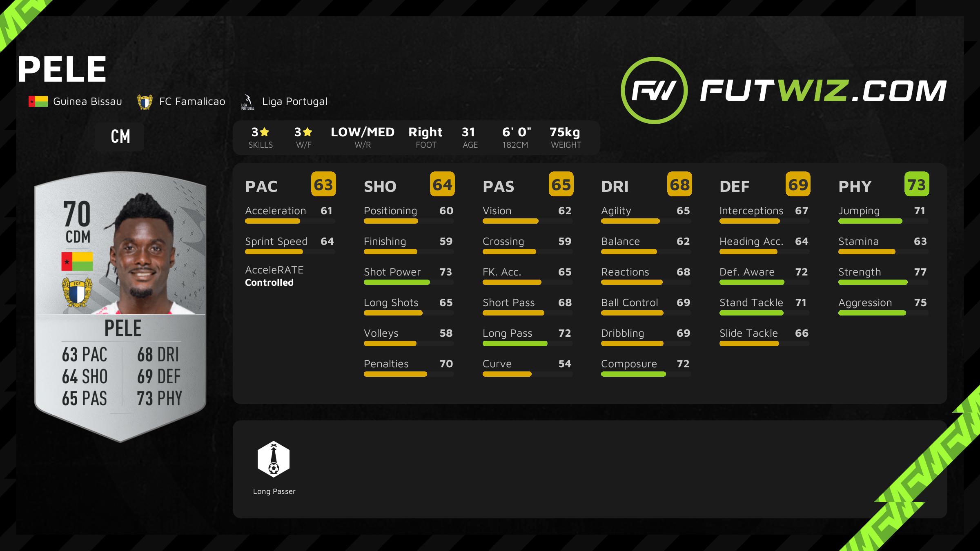Click the height value 6' 0"
Image resolution: width=980 pixels, height=551 pixels.
(517, 132)
